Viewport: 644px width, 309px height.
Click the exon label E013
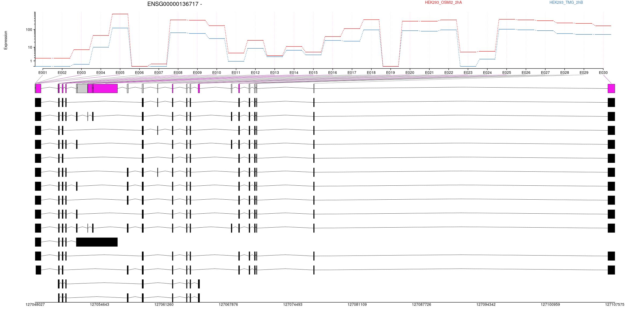coord(275,73)
